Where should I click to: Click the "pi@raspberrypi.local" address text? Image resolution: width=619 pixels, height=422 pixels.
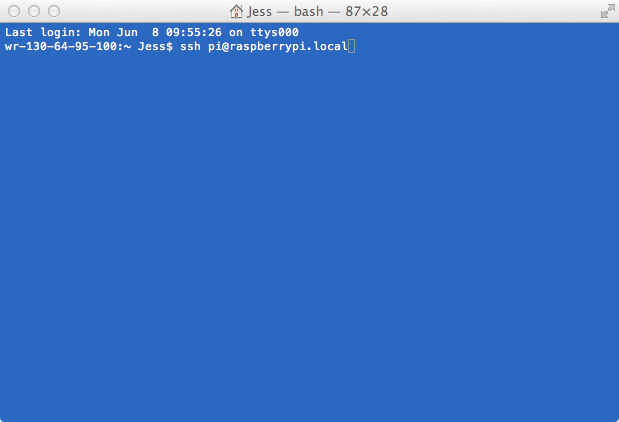click(278, 47)
